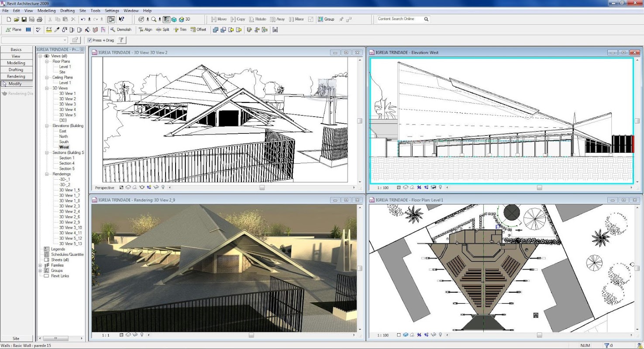Choose the Split tool
The height and width of the screenshot is (349, 644).
pyautogui.click(x=162, y=30)
